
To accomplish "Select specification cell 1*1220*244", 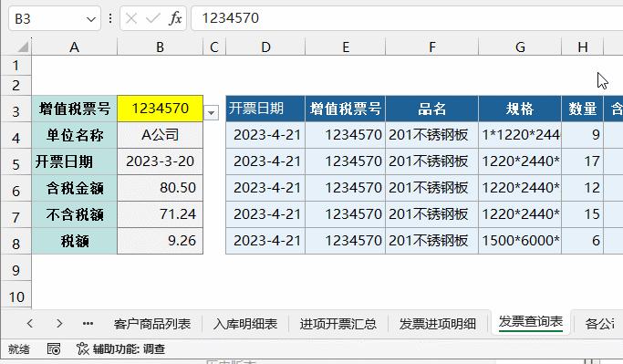I will pyautogui.click(x=520, y=135).
